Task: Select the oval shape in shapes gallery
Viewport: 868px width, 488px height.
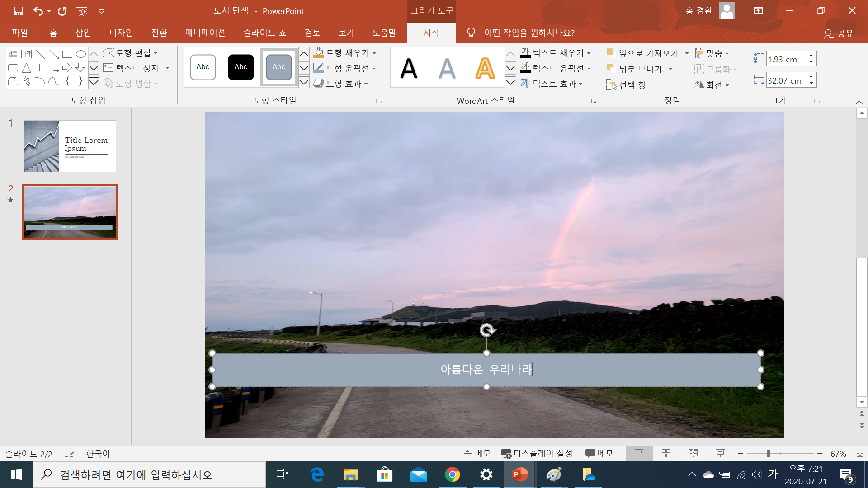Action: click(x=81, y=54)
